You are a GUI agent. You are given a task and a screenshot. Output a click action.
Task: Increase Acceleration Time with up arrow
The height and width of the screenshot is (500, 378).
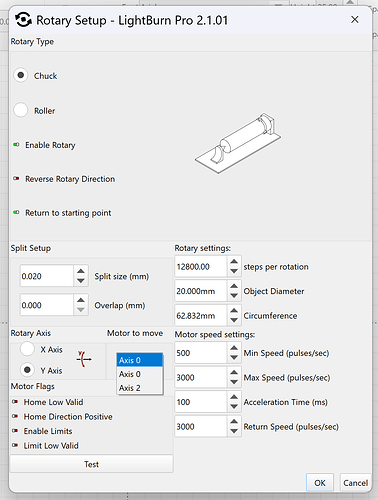point(234,397)
